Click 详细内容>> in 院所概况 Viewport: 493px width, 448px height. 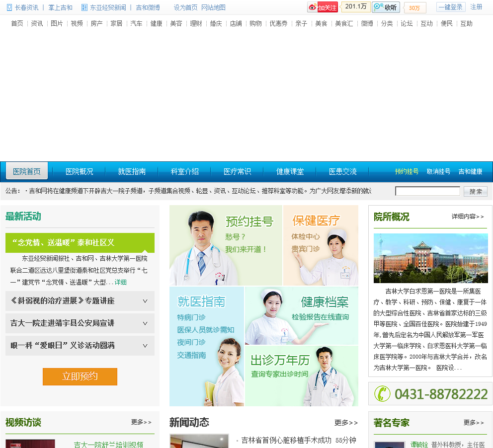coord(468,217)
